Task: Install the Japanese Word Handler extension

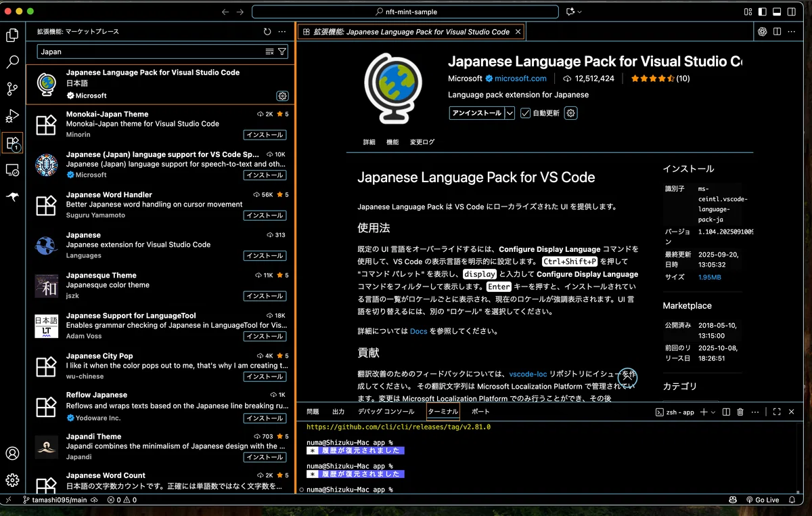Action: [265, 215]
